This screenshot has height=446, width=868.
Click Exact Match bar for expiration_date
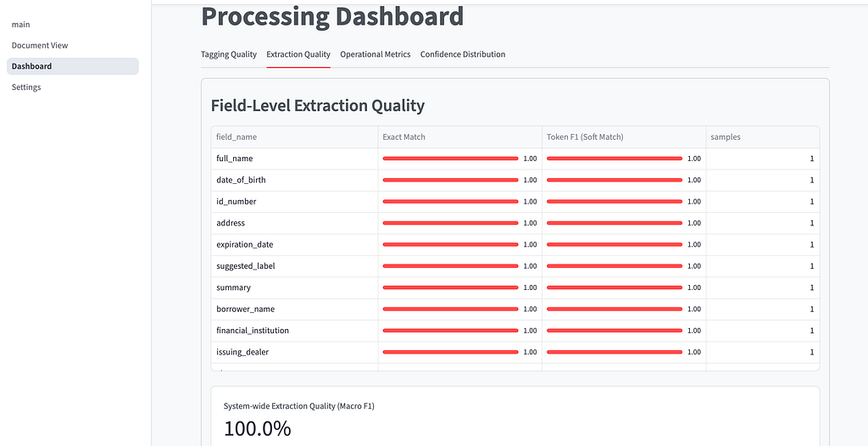pyautogui.click(x=451, y=244)
